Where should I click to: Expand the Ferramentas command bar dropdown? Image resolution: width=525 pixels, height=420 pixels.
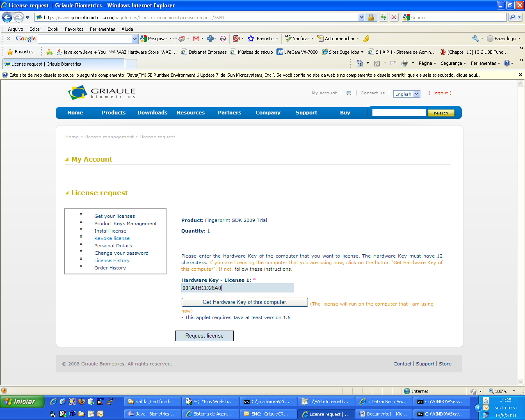pyautogui.click(x=486, y=63)
